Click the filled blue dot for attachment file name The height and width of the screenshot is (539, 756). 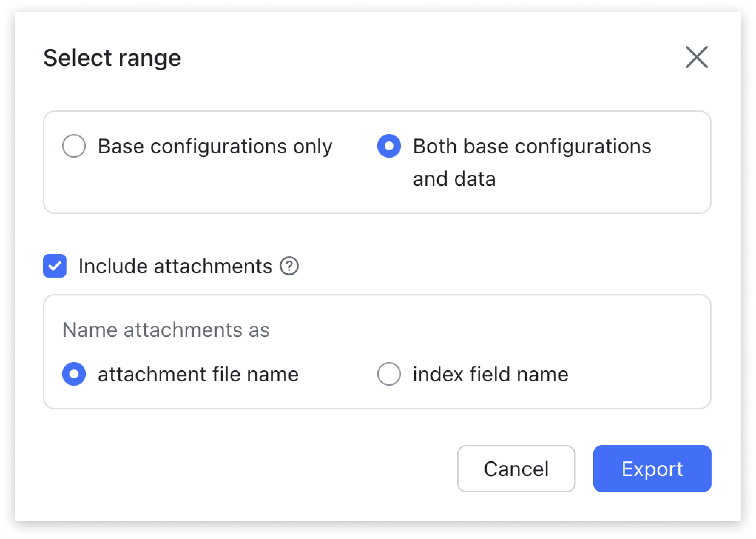click(x=74, y=374)
